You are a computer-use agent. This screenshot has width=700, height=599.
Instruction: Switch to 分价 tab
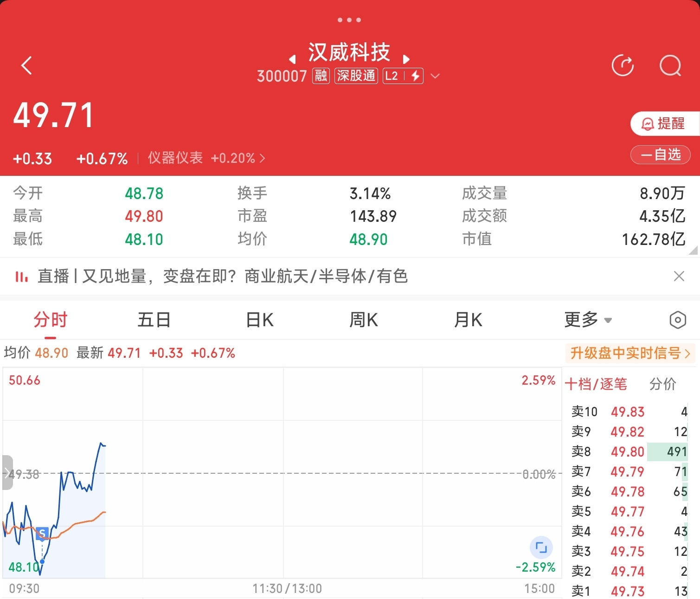[x=662, y=384]
